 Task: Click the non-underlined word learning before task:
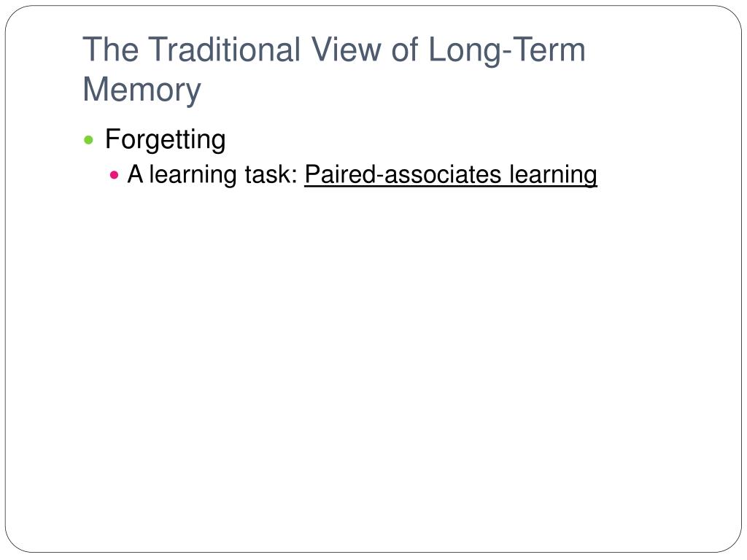click(x=193, y=175)
